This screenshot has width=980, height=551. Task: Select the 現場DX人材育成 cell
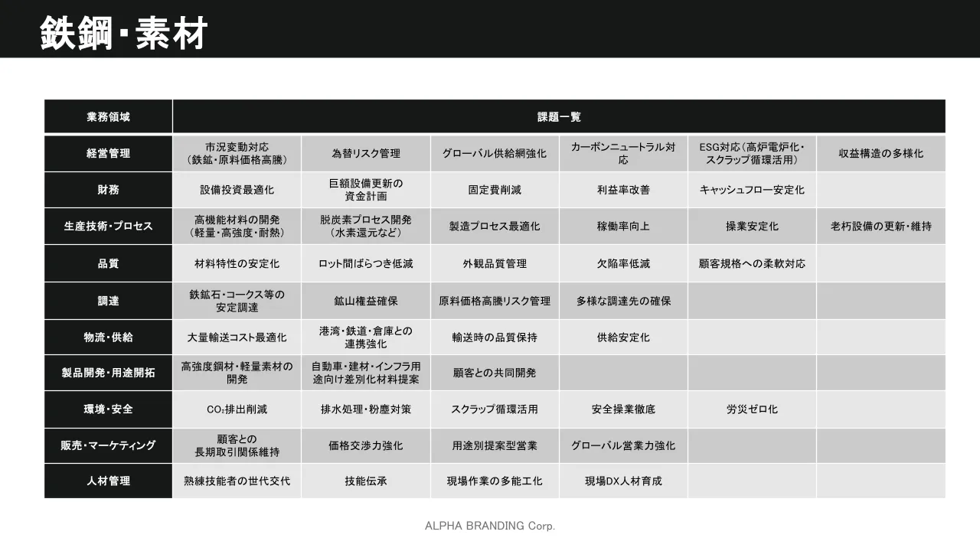click(623, 481)
